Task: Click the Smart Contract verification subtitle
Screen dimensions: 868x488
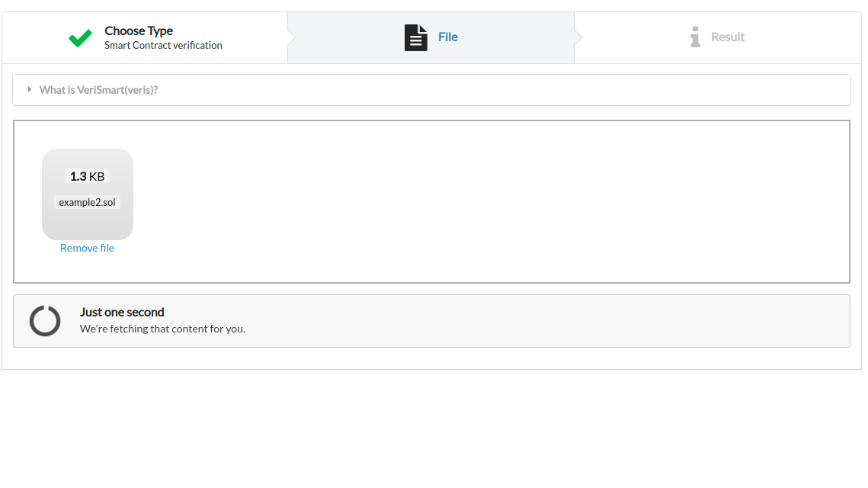Action: (x=163, y=46)
